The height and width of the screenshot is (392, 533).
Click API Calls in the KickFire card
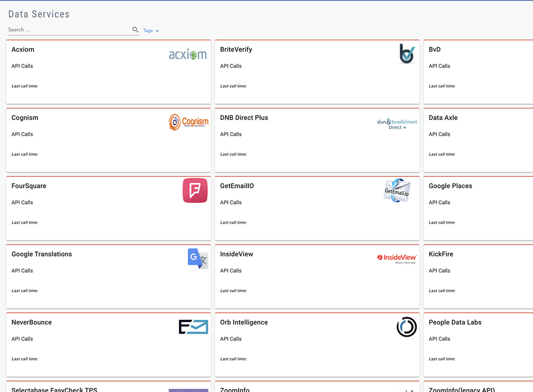click(439, 270)
